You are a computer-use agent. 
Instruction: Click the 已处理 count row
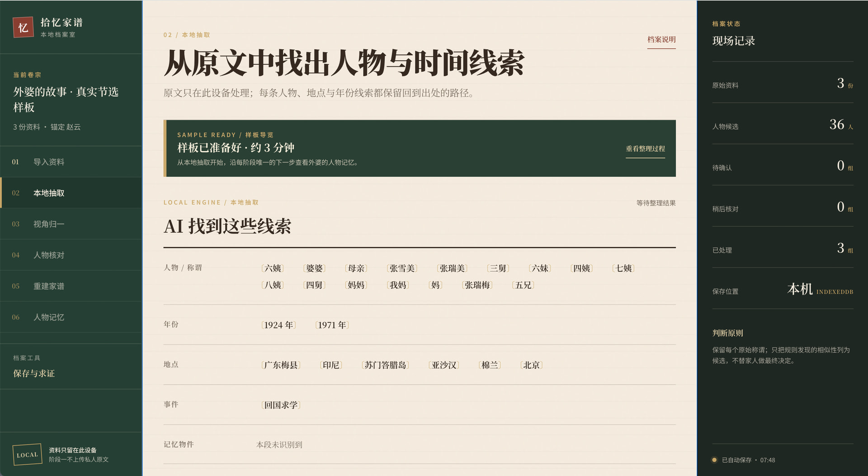783,248
